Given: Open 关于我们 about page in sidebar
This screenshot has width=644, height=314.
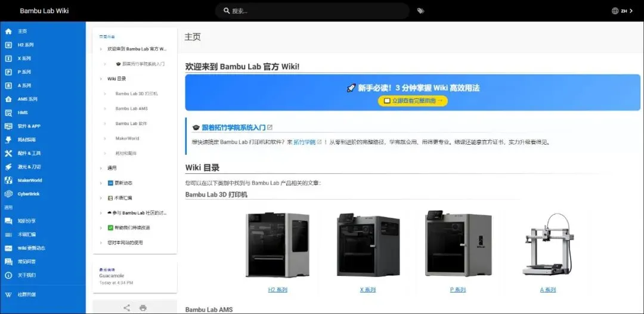Looking at the screenshot, I should coord(43,275).
